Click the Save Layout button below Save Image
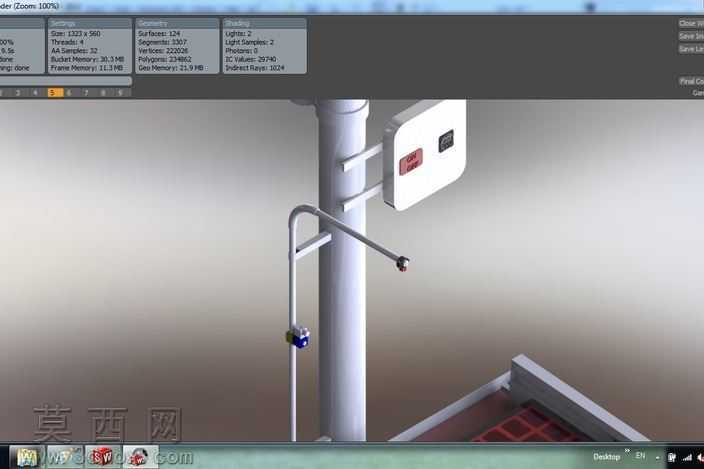Image resolution: width=704 pixels, height=469 pixels. click(x=691, y=49)
